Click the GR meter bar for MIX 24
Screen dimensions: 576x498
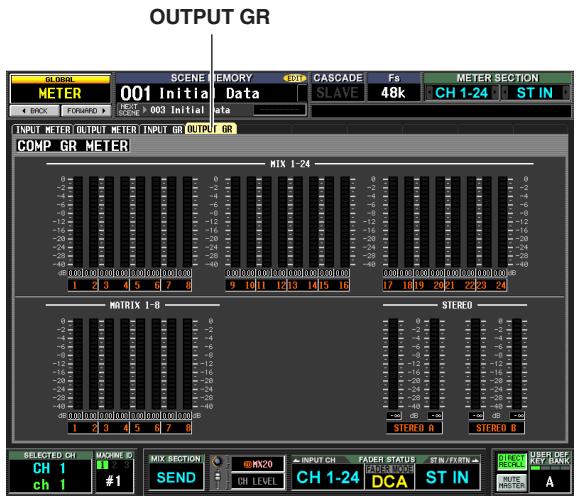coord(503,222)
